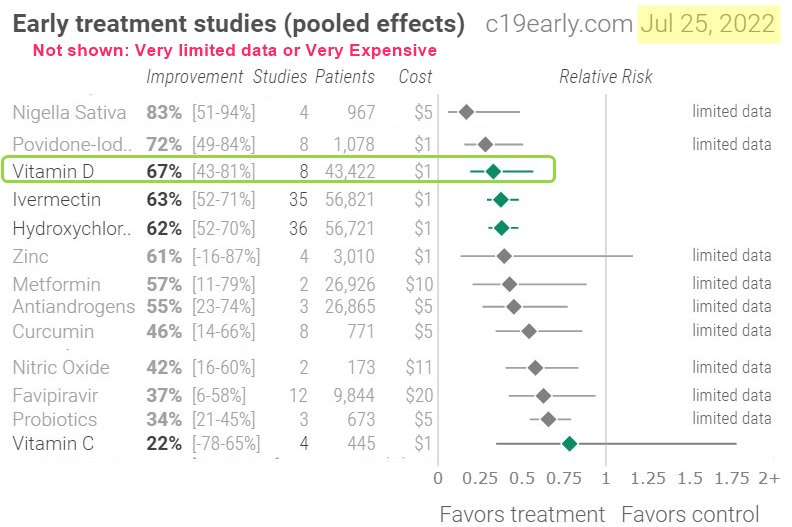Click the Vitamin C diamond marker
Viewport: 792px width, 527px height.
point(569,443)
